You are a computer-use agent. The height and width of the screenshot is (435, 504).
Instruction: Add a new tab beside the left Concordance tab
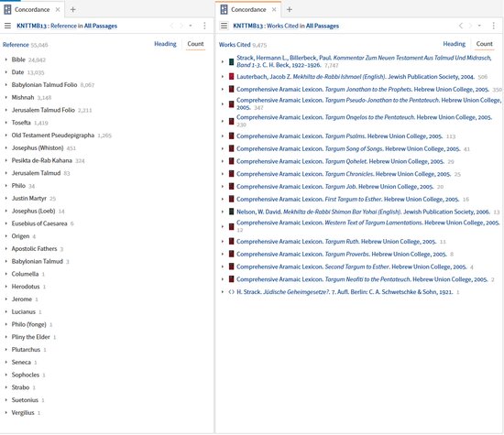pos(73,10)
